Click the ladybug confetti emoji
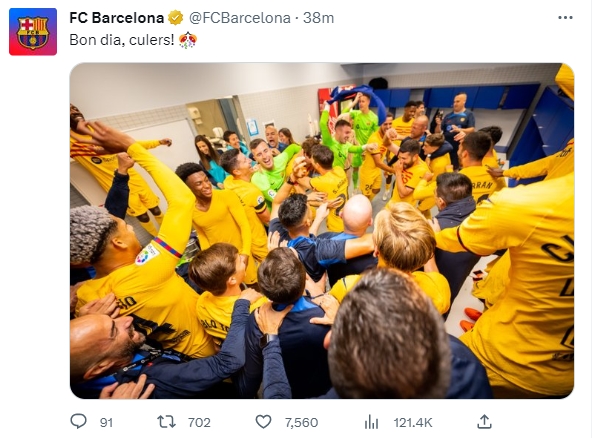This screenshot has width=592, height=438. pyautogui.click(x=188, y=40)
